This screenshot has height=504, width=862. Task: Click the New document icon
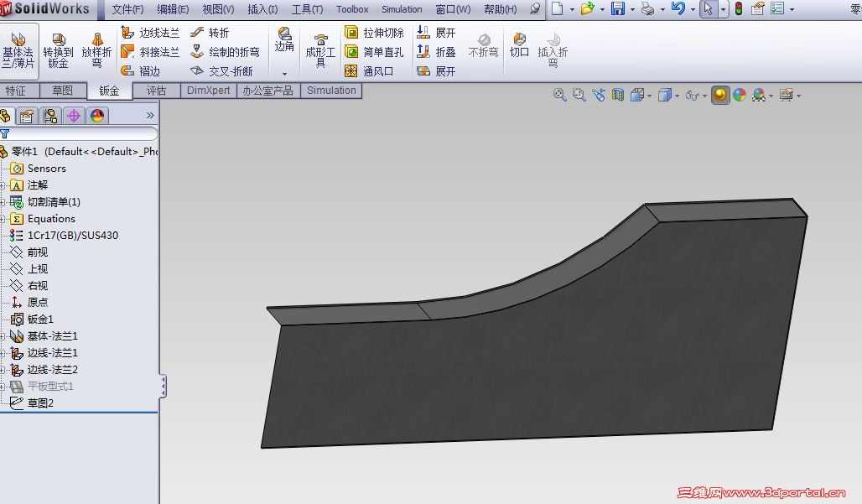point(557,8)
